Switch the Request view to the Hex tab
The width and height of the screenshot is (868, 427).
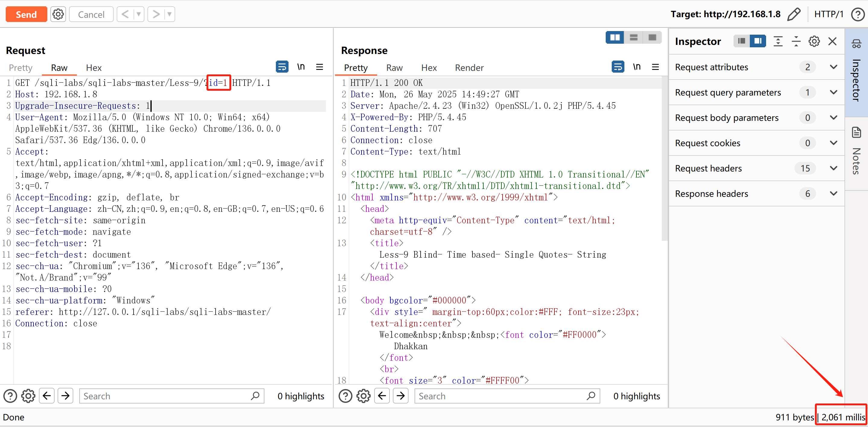tap(94, 68)
